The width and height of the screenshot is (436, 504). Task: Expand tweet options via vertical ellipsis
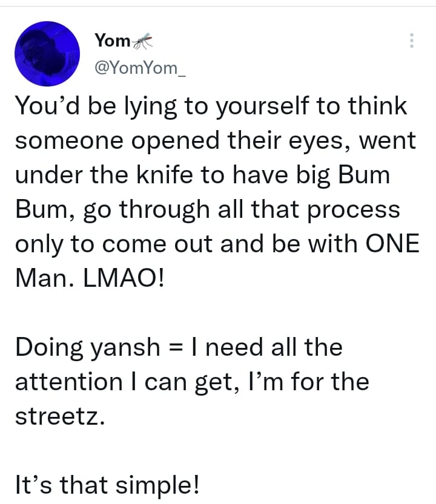click(x=411, y=41)
